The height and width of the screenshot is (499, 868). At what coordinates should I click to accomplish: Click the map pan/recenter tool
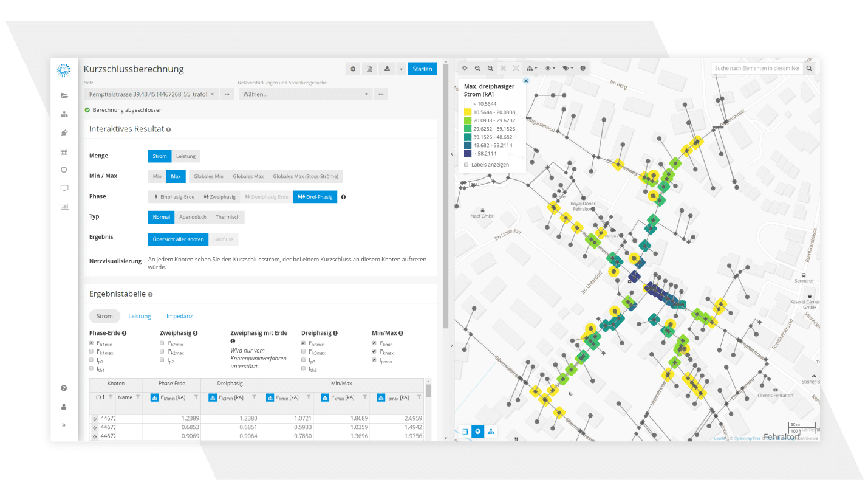(x=465, y=69)
